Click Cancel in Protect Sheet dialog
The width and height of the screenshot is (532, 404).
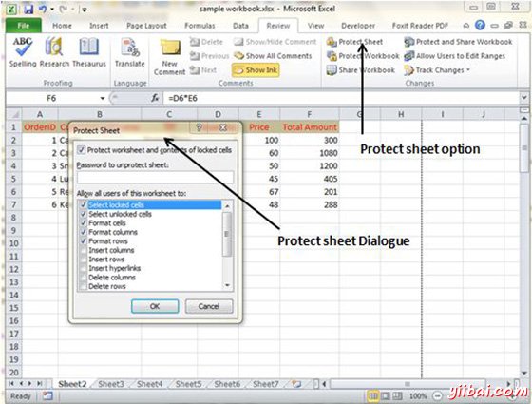[209, 306]
